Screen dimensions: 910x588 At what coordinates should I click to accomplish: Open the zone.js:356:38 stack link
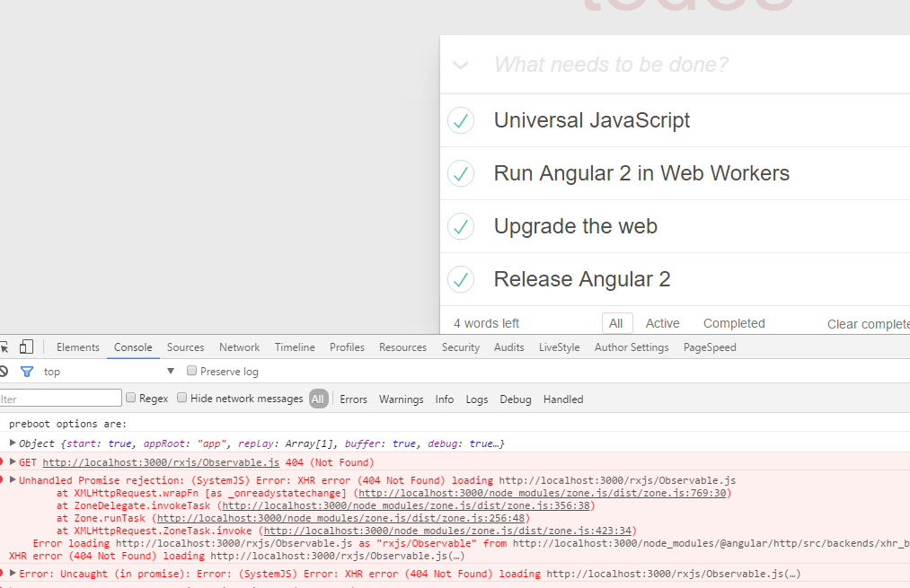[406, 505]
